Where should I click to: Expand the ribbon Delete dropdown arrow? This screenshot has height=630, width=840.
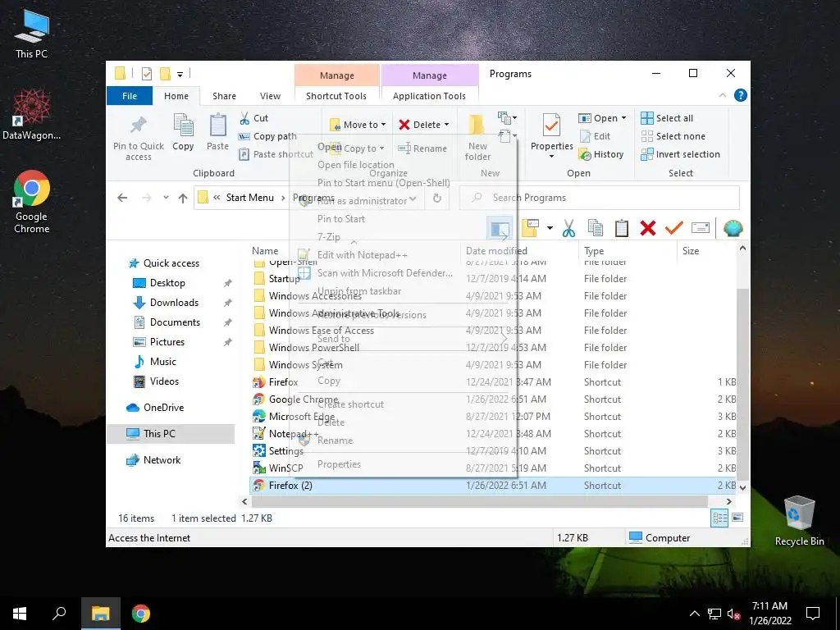click(447, 125)
